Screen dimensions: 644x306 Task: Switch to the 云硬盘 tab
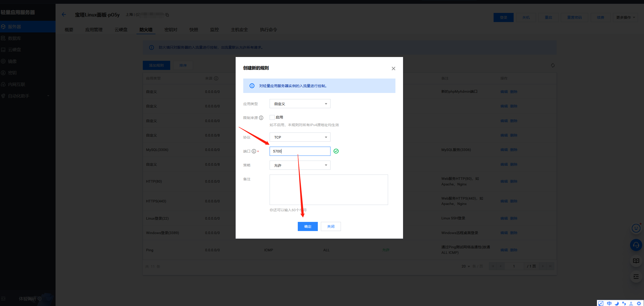point(121,30)
